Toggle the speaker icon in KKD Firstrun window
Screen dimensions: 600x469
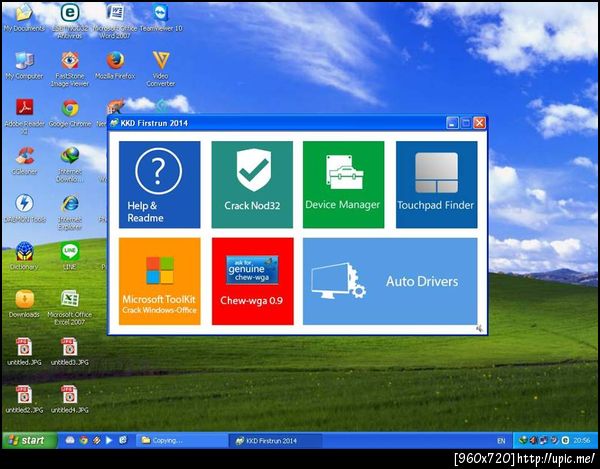coord(479,328)
